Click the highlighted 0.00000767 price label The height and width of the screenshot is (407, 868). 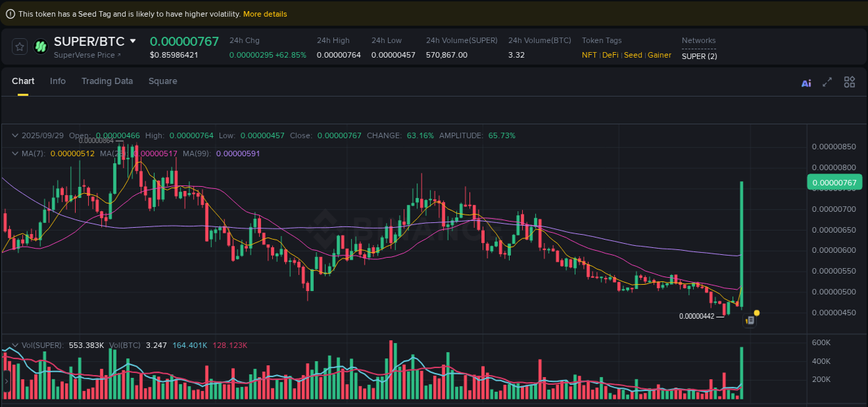click(835, 182)
